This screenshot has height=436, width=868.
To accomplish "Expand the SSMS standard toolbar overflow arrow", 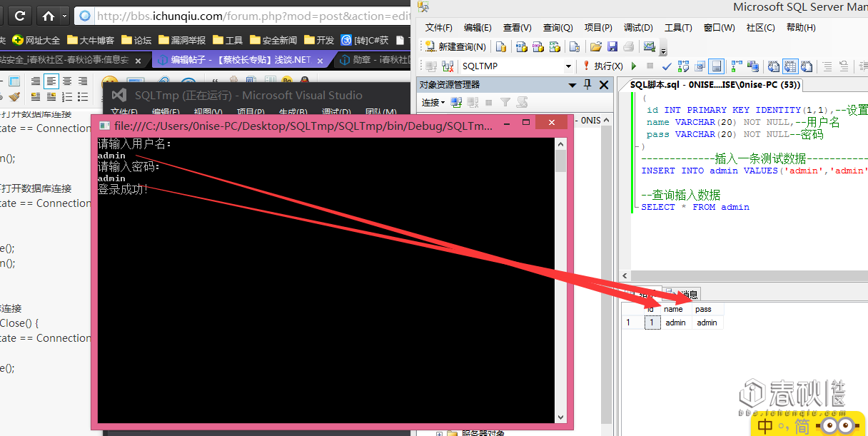I will coord(663,48).
